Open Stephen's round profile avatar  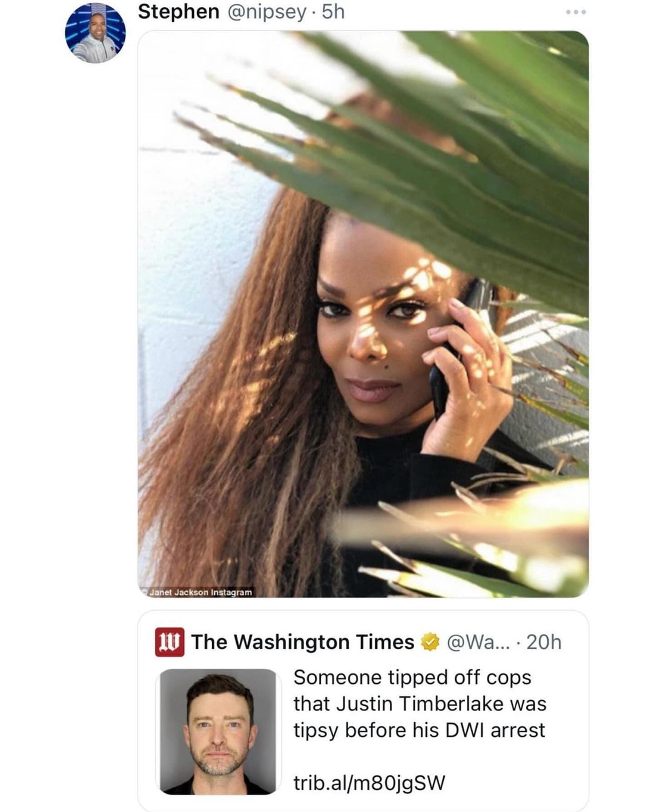pyautogui.click(x=95, y=34)
